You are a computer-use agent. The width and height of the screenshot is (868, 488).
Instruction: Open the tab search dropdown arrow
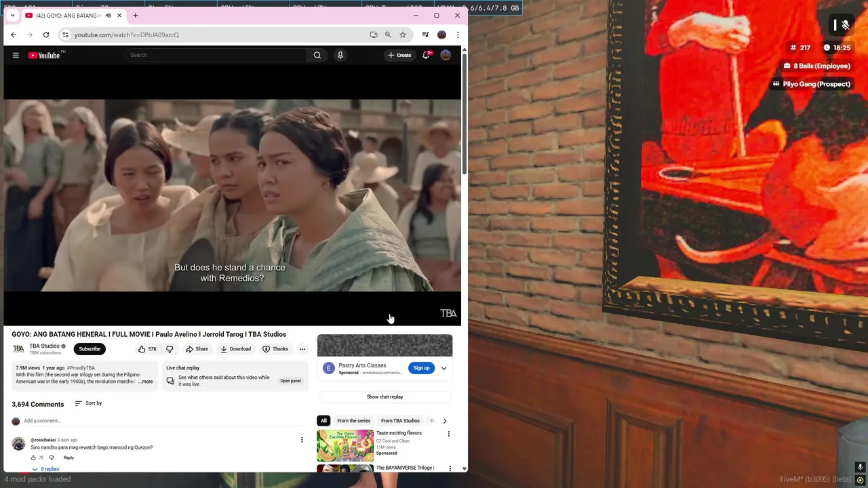pyautogui.click(x=12, y=15)
